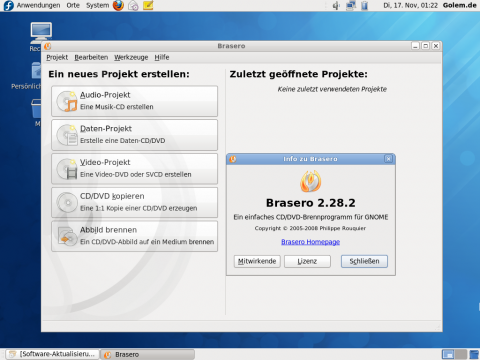Viewport: 480px width, 360px height.
Task: Click Brasero title bar window icon
Action: pos(48,46)
